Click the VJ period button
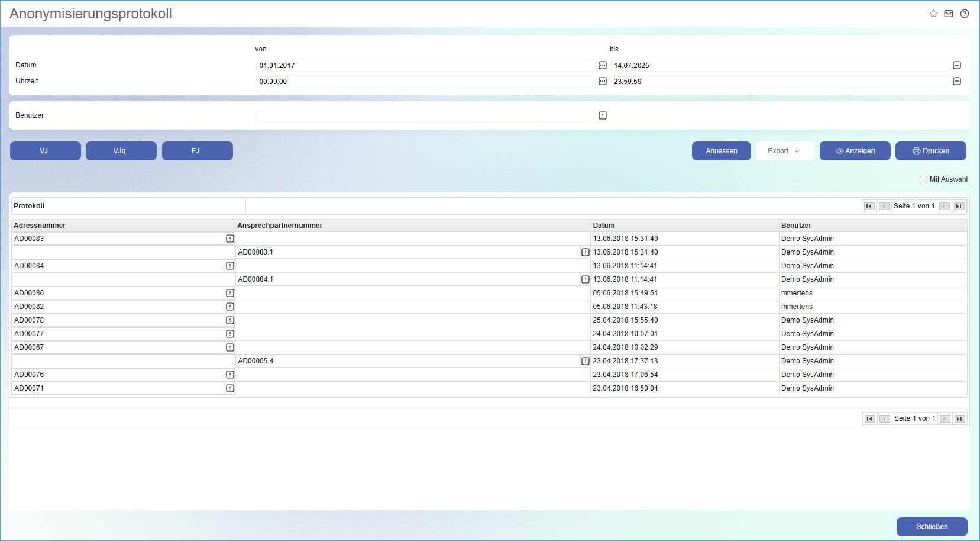 (x=45, y=151)
